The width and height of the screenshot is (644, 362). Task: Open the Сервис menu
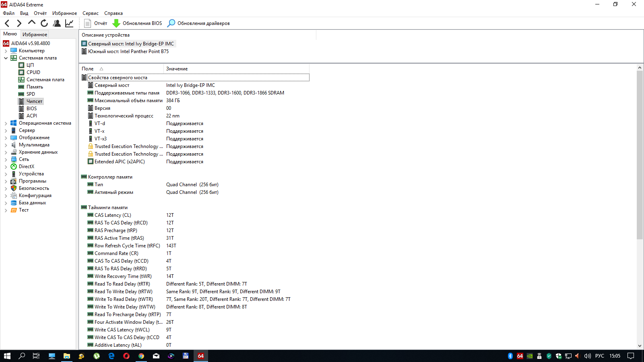click(x=91, y=13)
